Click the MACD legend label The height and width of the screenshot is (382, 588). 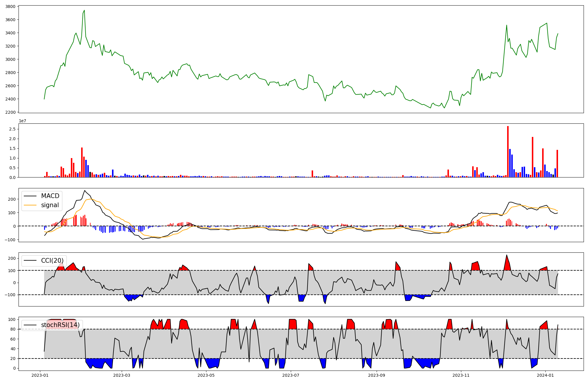click(50, 196)
